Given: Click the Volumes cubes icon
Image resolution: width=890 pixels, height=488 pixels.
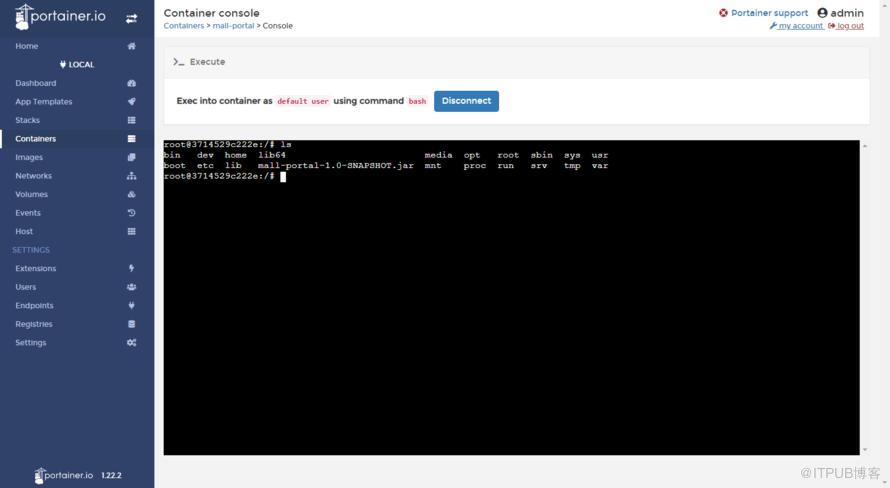Looking at the screenshot, I should [x=132, y=194].
